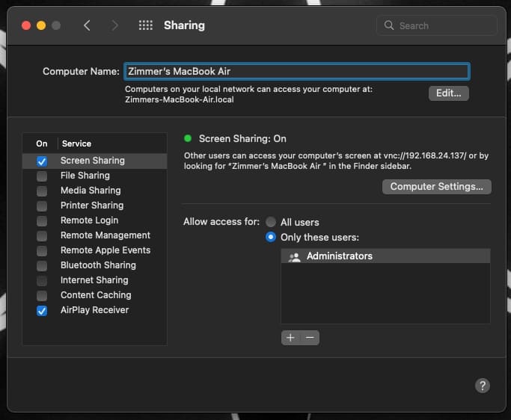Image resolution: width=511 pixels, height=420 pixels.
Task: Select the AirPlay Receiver service row
Action: click(94, 311)
